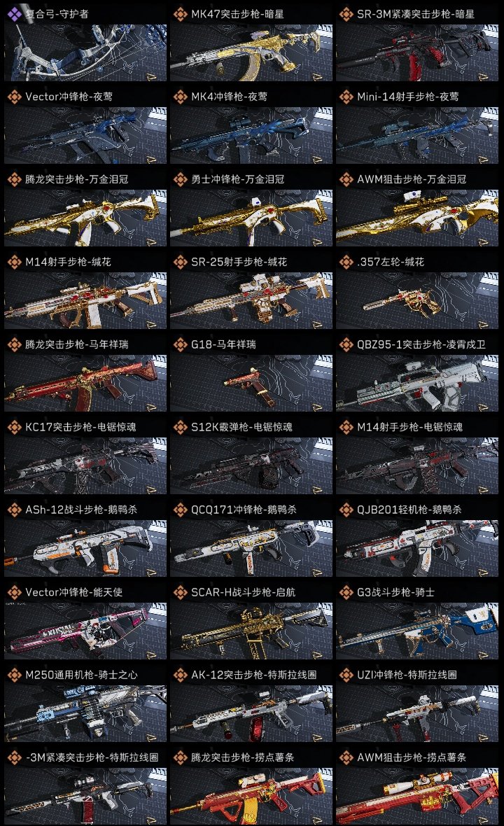Choose the 腾龙突击步枪-万金泪冠 gold skin image
504x826 pixels.
pyautogui.click(x=85, y=218)
